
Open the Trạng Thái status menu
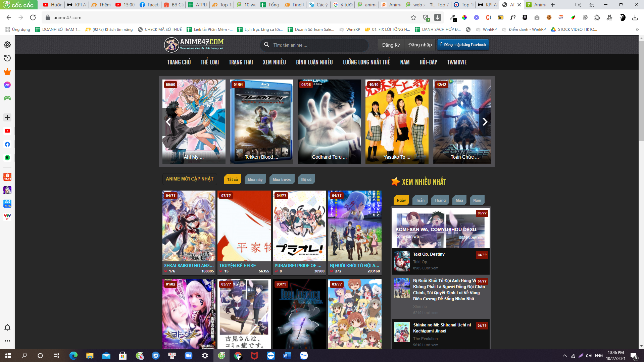241,62
